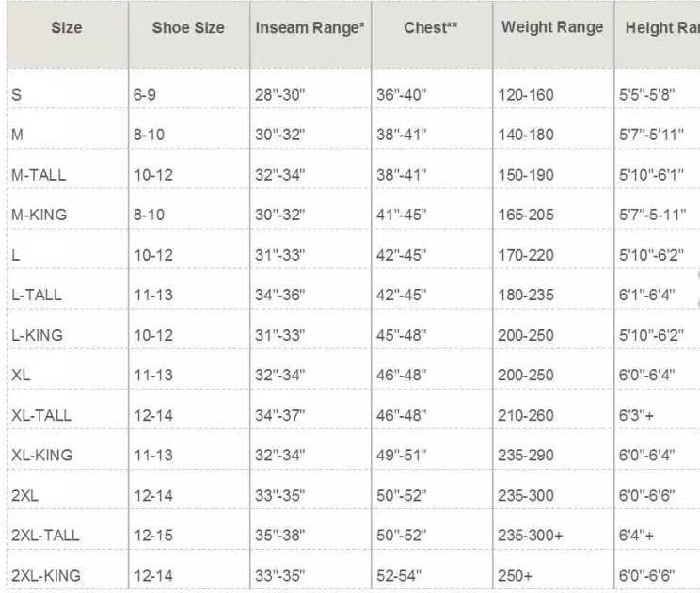Click the Height Range column header

[662, 27]
